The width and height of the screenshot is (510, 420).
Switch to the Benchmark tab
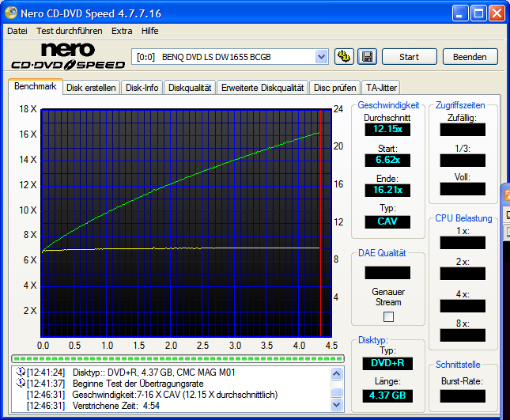36,86
